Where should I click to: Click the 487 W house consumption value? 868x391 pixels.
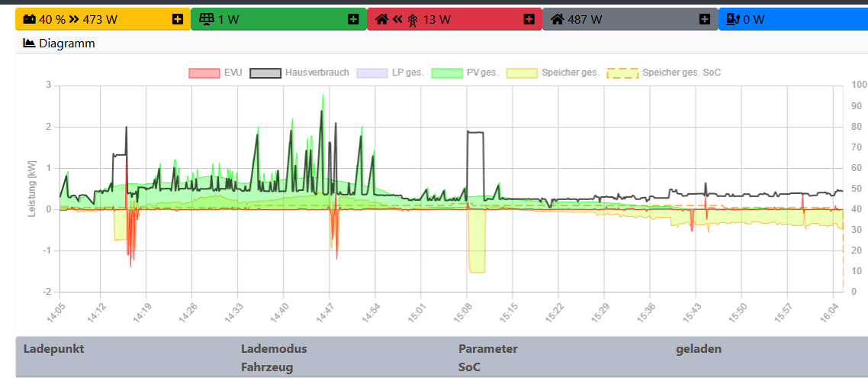pyautogui.click(x=585, y=19)
